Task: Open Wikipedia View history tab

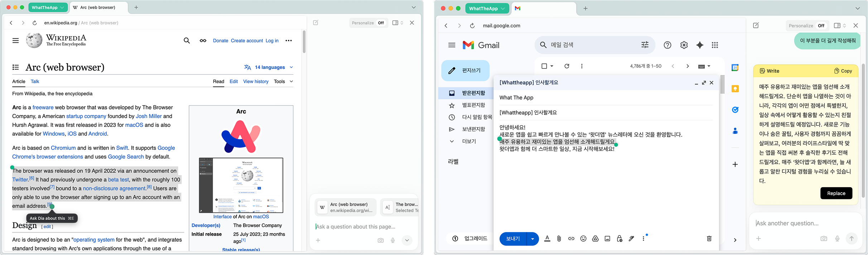Action: tap(256, 81)
